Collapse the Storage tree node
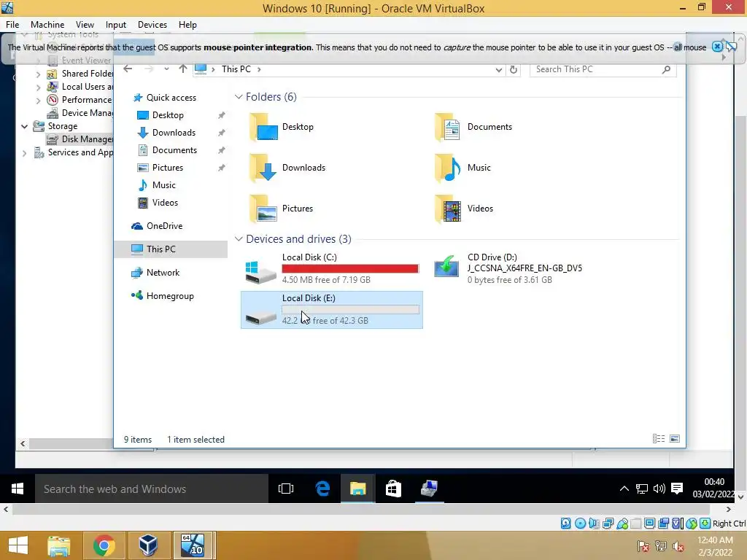 [x=24, y=126]
